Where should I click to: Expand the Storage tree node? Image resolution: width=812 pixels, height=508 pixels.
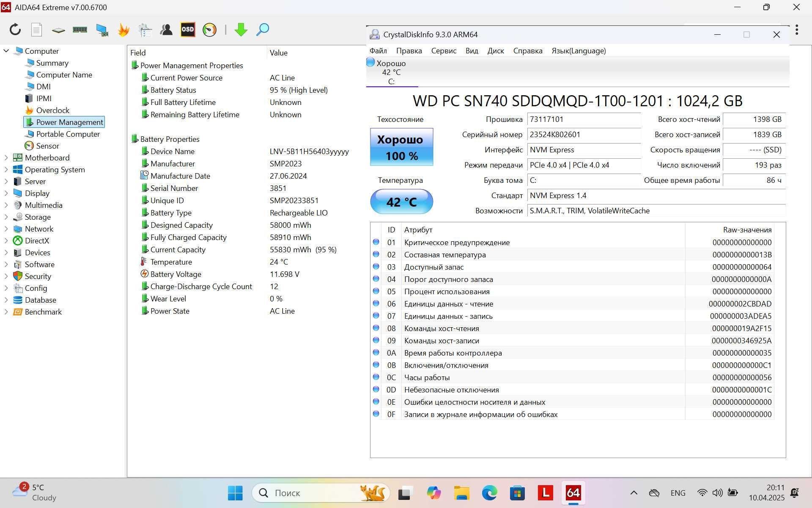(x=6, y=217)
